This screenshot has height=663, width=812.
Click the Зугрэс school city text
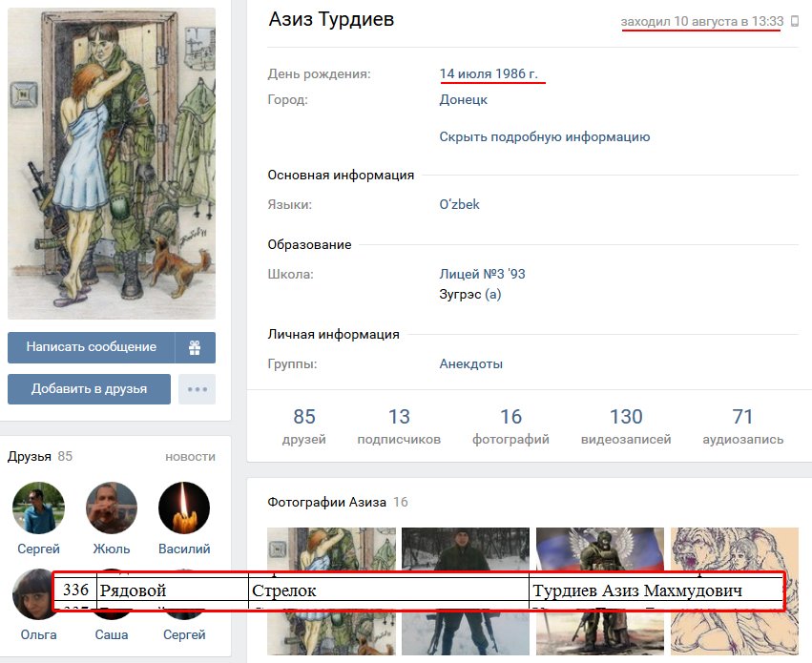click(x=460, y=295)
